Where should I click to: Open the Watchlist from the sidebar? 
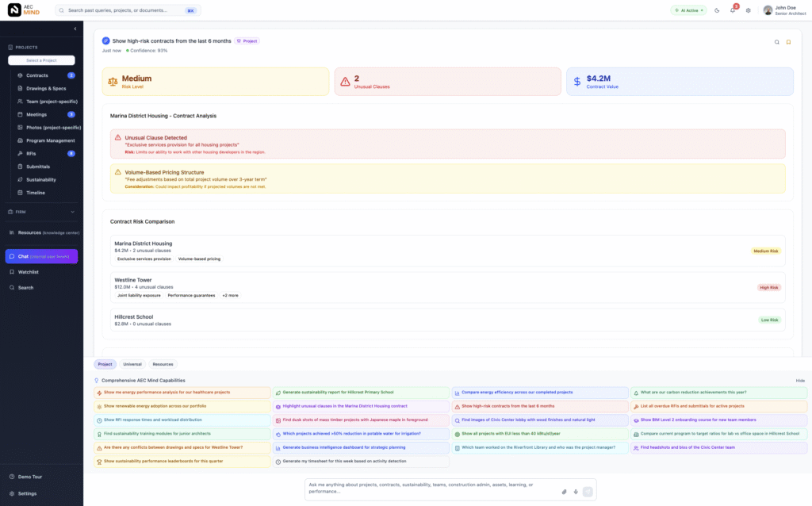click(33, 274)
